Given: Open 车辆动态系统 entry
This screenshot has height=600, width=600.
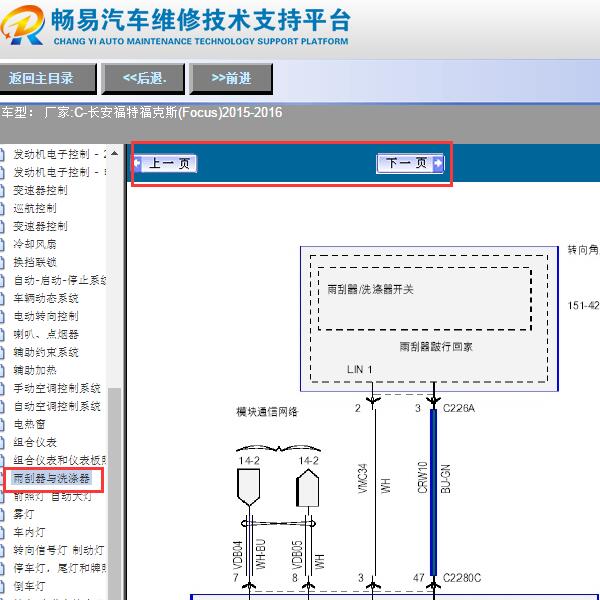Looking at the screenshot, I should tap(46, 298).
